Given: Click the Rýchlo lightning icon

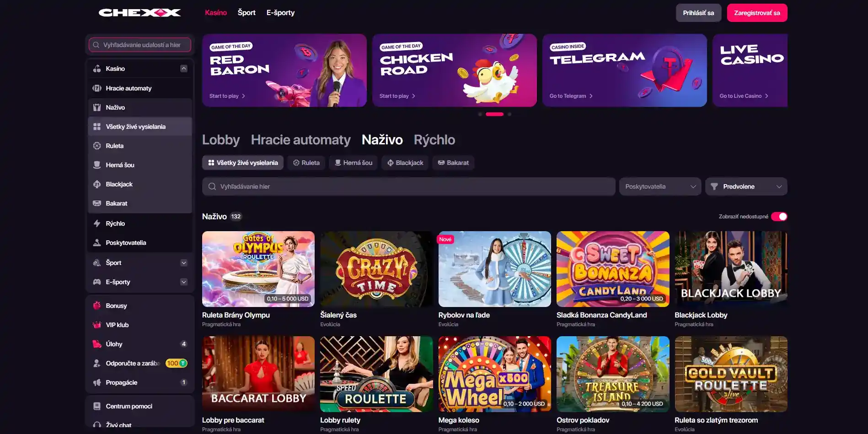Looking at the screenshot, I should tap(97, 223).
